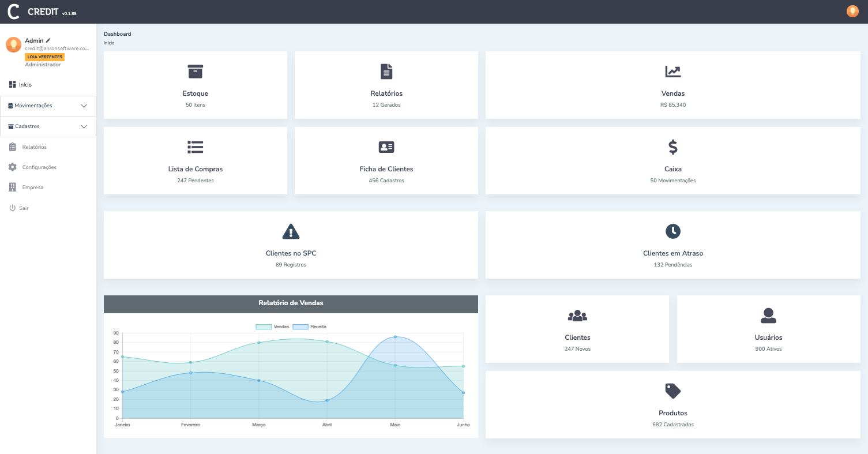This screenshot has height=454, width=868.
Task: Select Configurações in the sidebar
Action: [x=39, y=167]
